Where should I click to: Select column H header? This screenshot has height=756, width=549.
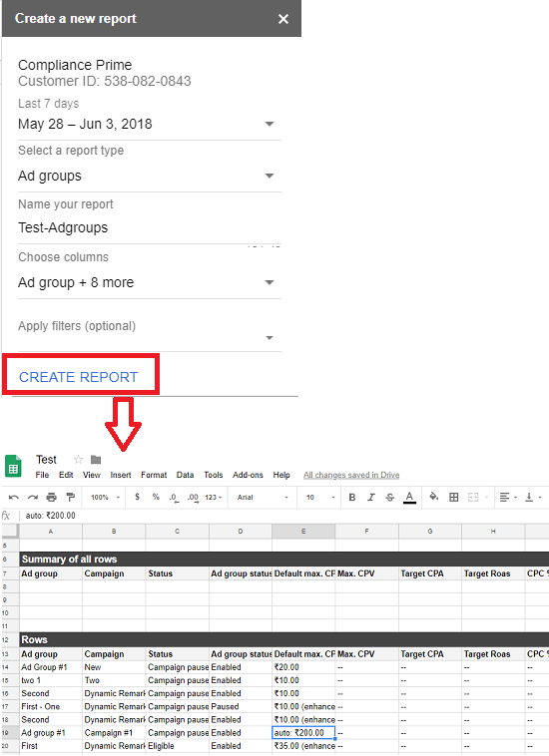493,532
